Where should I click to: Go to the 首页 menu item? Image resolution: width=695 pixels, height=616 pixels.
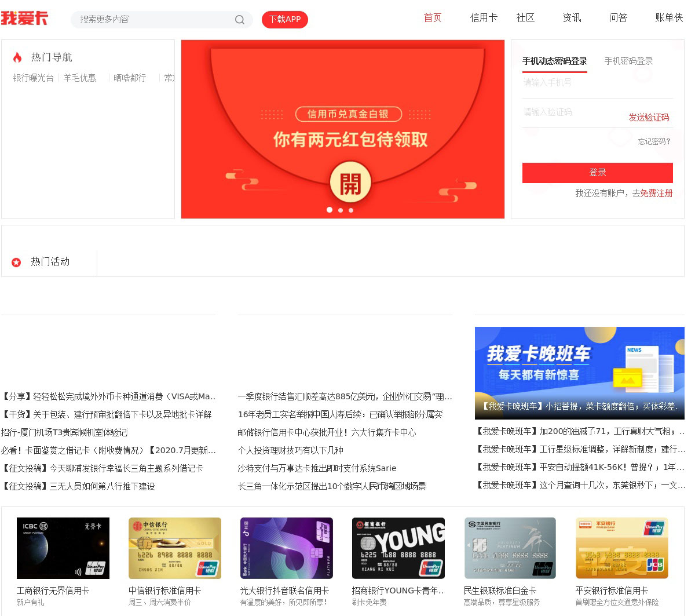(x=433, y=18)
